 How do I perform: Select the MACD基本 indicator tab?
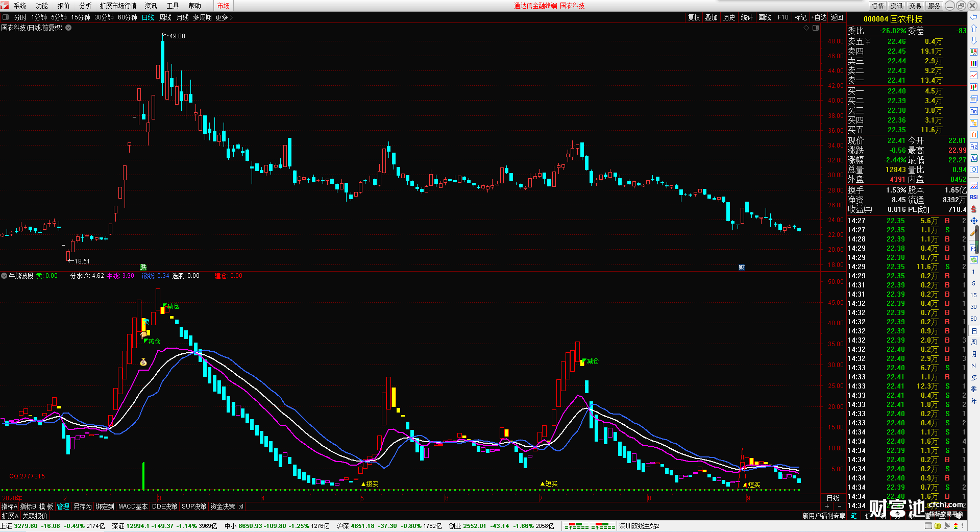click(133, 506)
